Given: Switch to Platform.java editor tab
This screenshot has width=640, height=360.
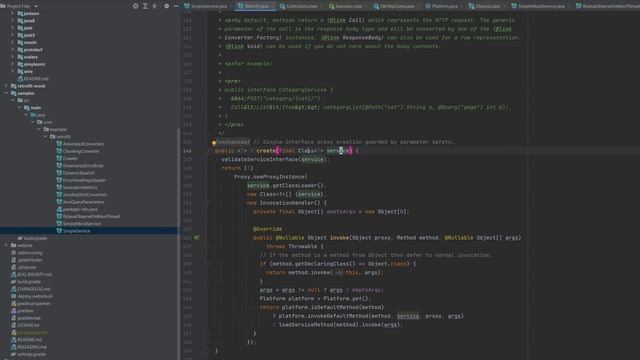Looking at the screenshot, I should pos(444,6).
